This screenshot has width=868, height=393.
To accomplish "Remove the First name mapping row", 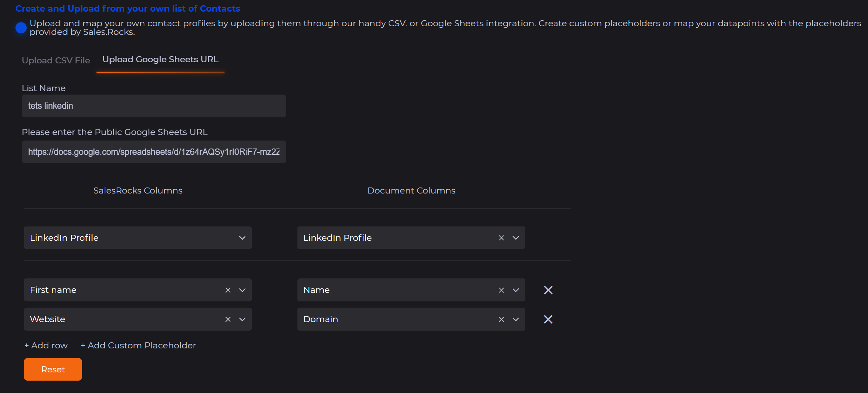I will coord(548,290).
